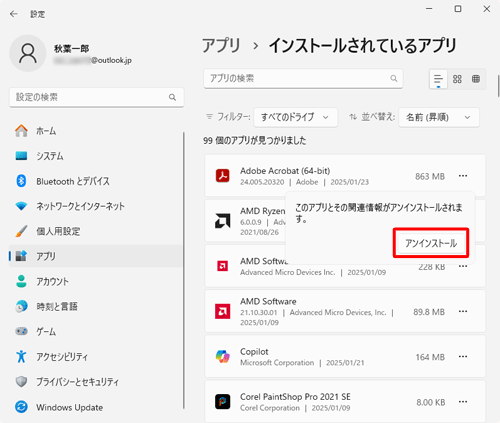Click the 99 個のアプリが見つかりました text
Image resolution: width=500 pixels, height=423 pixels.
click(x=255, y=141)
